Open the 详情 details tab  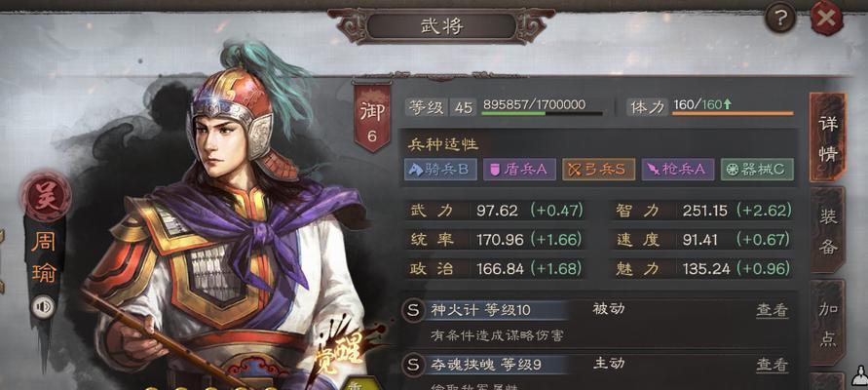[828, 137]
